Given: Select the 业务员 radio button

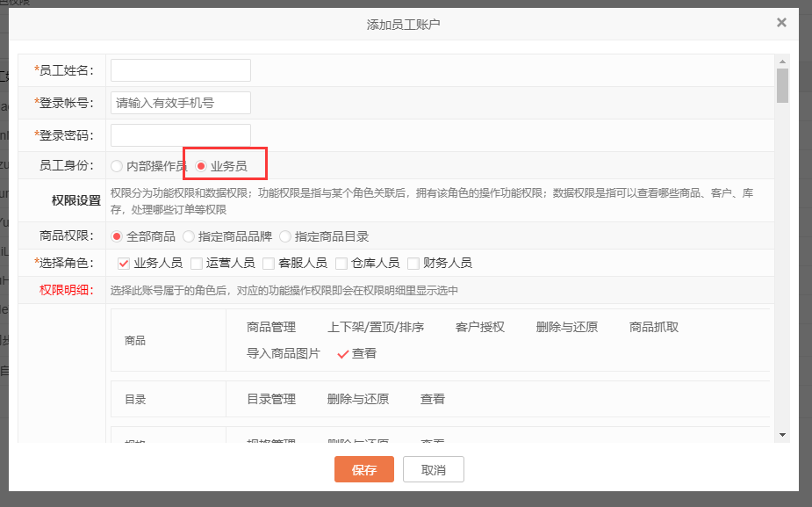Looking at the screenshot, I should coord(201,166).
